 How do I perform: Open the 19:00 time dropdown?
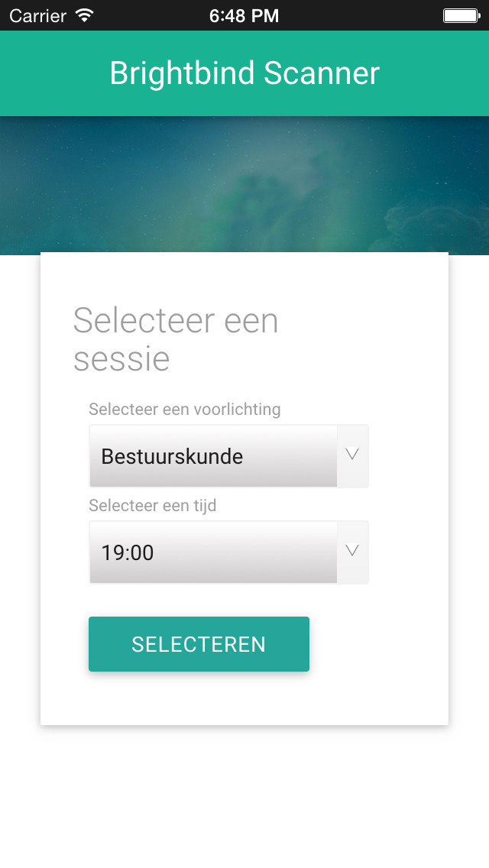point(228,552)
